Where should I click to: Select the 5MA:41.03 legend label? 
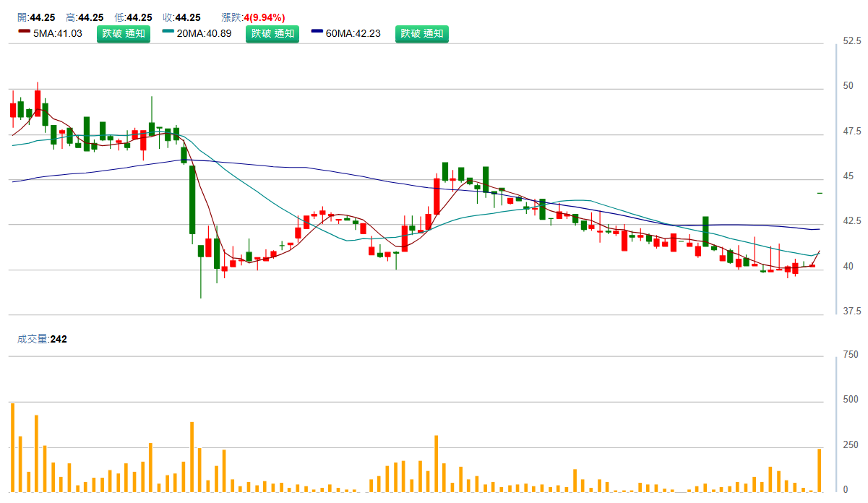pyautogui.click(x=58, y=33)
